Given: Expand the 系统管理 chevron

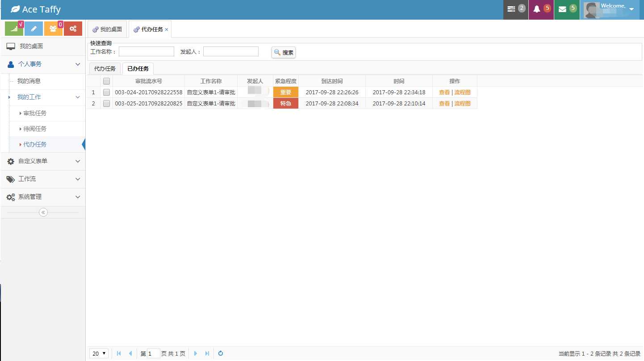Looking at the screenshot, I should click(78, 197).
